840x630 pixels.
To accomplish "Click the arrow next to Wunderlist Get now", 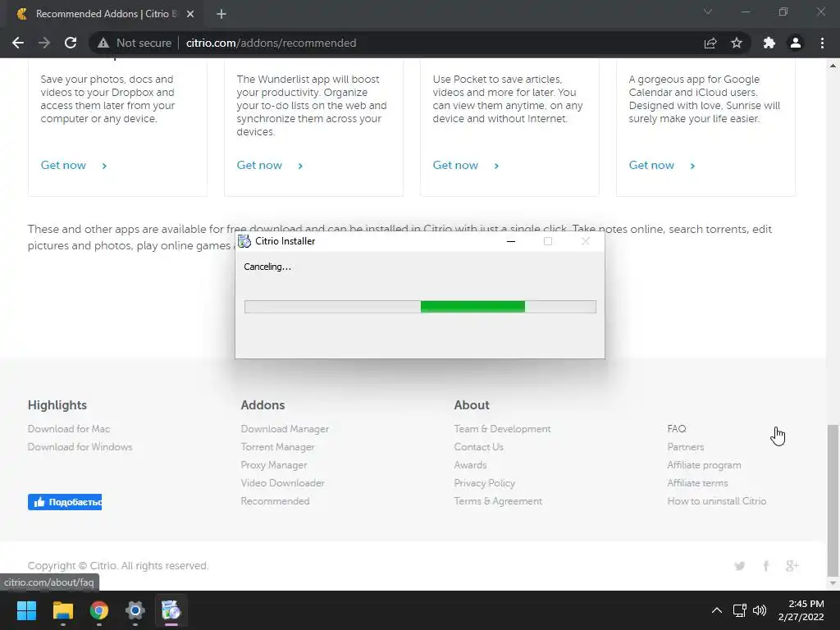I will point(300,166).
